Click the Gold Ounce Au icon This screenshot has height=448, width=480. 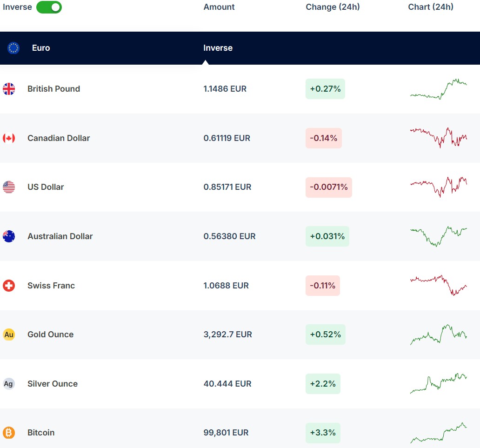coord(9,334)
